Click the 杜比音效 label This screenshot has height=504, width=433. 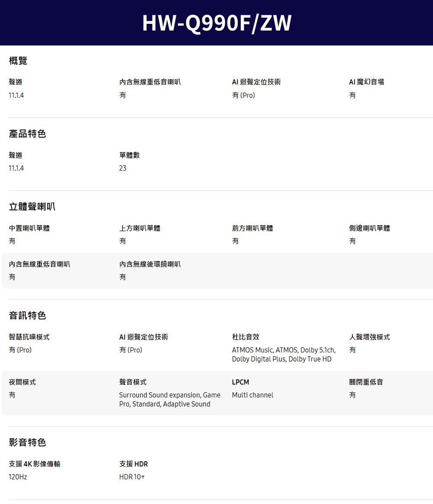pyautogui.click(x=246, y=337)
